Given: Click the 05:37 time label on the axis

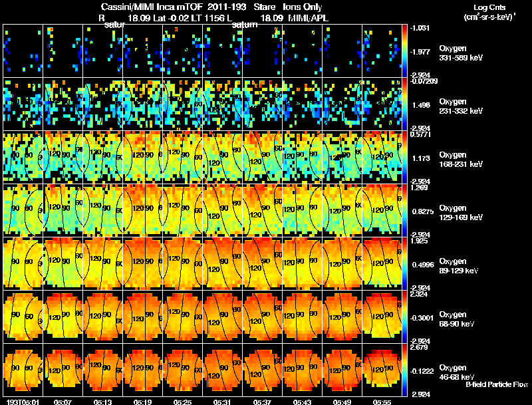Looking at the screenshot, I should (262, 402).
